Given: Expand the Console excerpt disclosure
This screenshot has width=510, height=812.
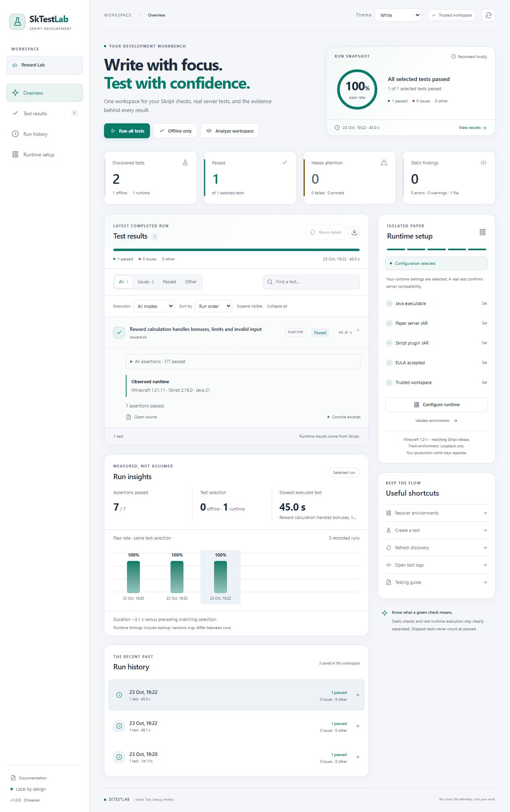Looking at the screenshot, I should click(x=344, y=417).
